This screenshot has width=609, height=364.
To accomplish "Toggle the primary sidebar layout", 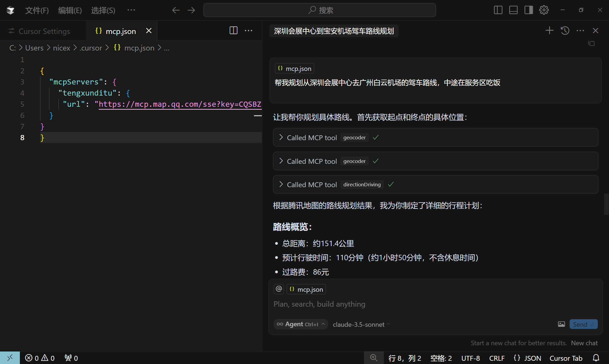I will point(498,10).
